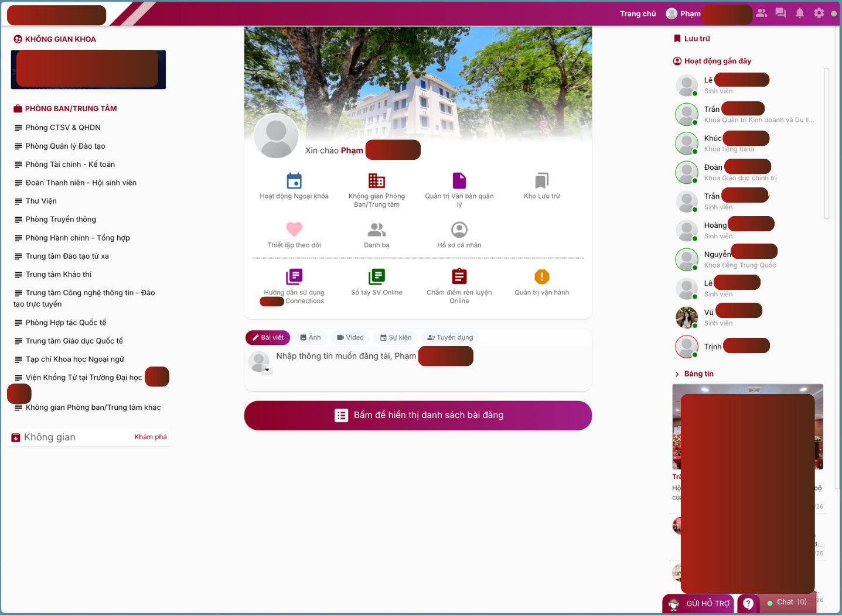Click the Không gian download icon

(15, 437)
